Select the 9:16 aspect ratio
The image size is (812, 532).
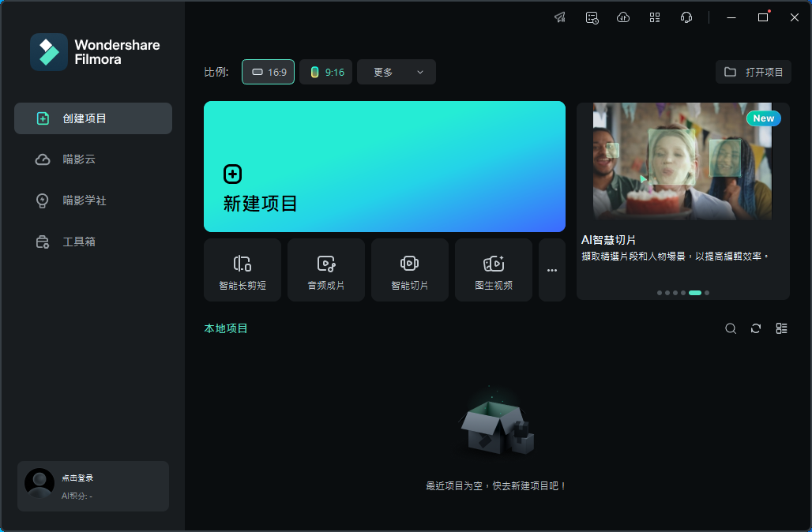pyautogui.click(x=326, y=72)
